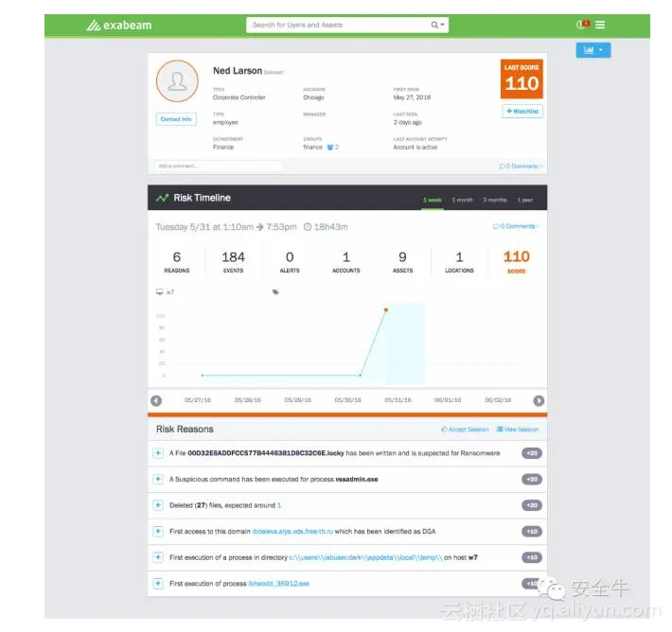672x632 pixels.
Task: Click the 05/27/16 date label
Action: point(198,400)
